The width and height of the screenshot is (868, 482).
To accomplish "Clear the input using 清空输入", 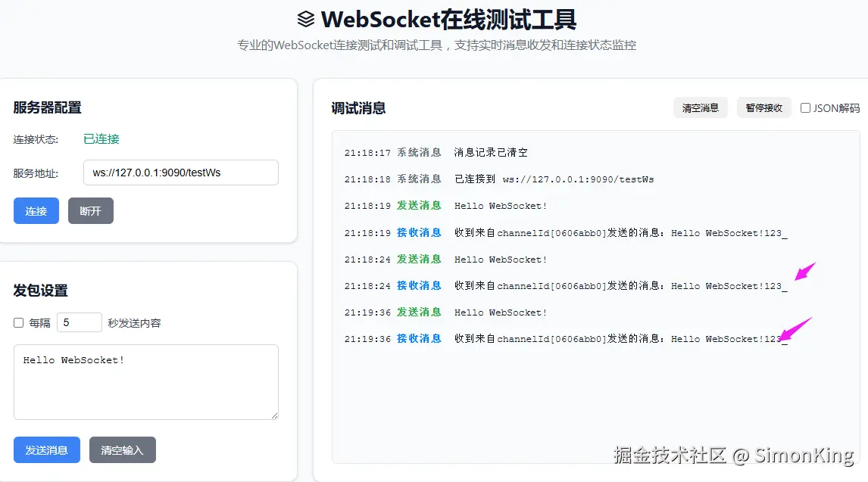I will pyautogui.click(x=122, y=450).
